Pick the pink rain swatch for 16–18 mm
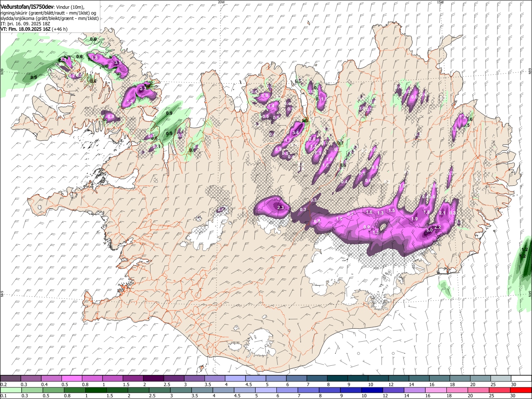 (x=435, y=390)
